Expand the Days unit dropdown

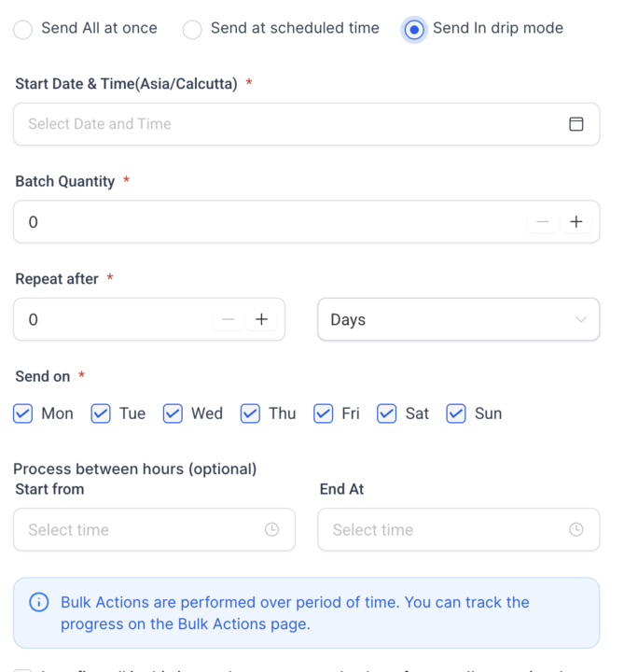(x=458, y=319)
